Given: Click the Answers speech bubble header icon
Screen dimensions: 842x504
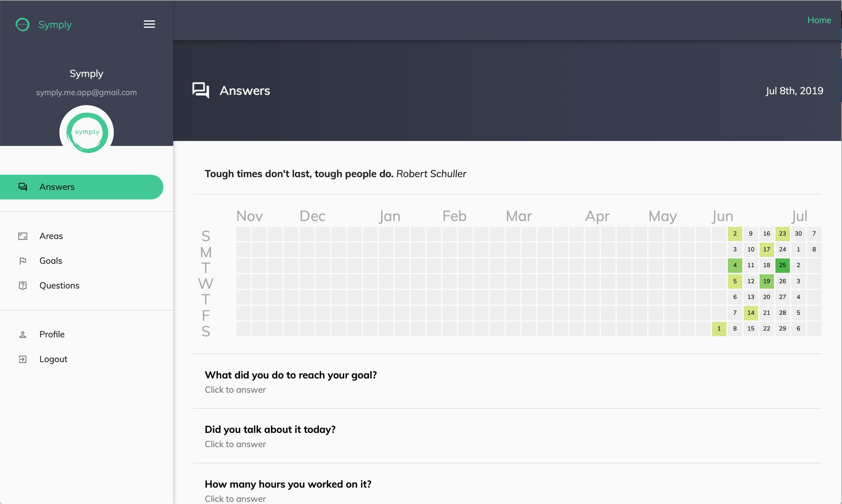Looking at the screenshot, I should 200,91.
